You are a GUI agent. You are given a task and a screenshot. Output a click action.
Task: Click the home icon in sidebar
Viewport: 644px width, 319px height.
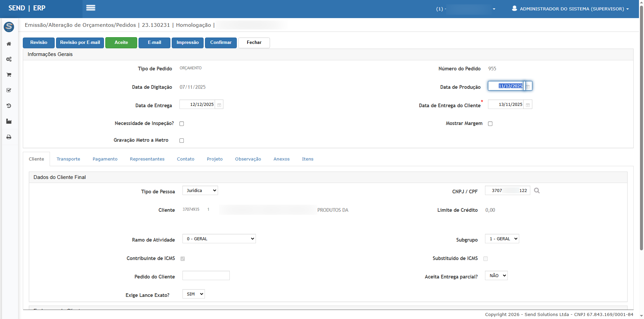pyautogui.click(x=9, y=44)
